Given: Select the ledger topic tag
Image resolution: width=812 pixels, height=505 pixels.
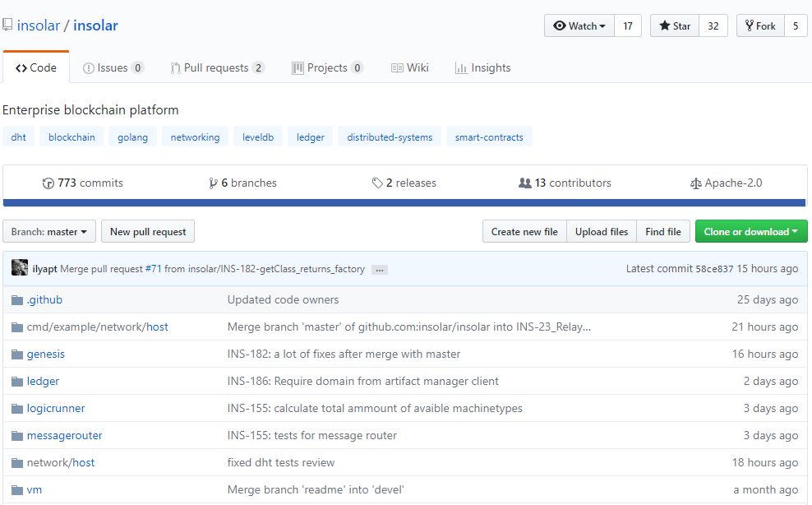Looking at the screenshot, I should tap(311, 137).
